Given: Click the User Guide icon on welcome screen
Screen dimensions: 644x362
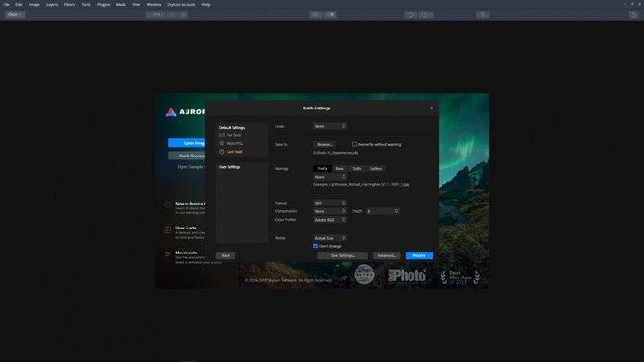Looking at the screenshot, I should pos(168,229).
